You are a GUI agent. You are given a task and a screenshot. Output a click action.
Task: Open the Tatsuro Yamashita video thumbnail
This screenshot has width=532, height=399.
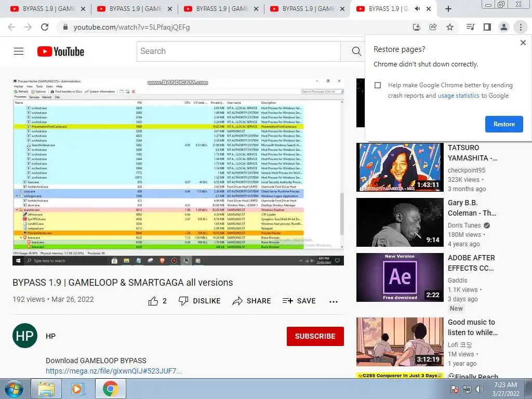[x=400, y=167]
